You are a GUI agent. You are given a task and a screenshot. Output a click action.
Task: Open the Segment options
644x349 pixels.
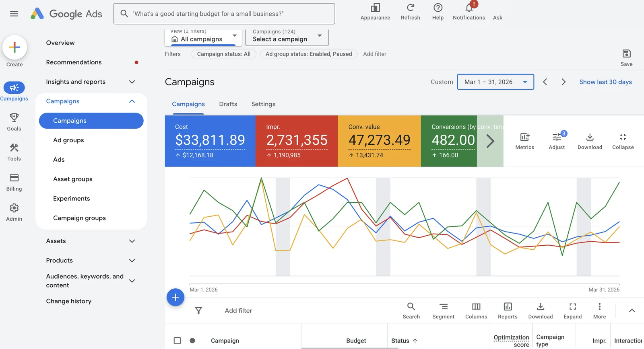point(443,311)
